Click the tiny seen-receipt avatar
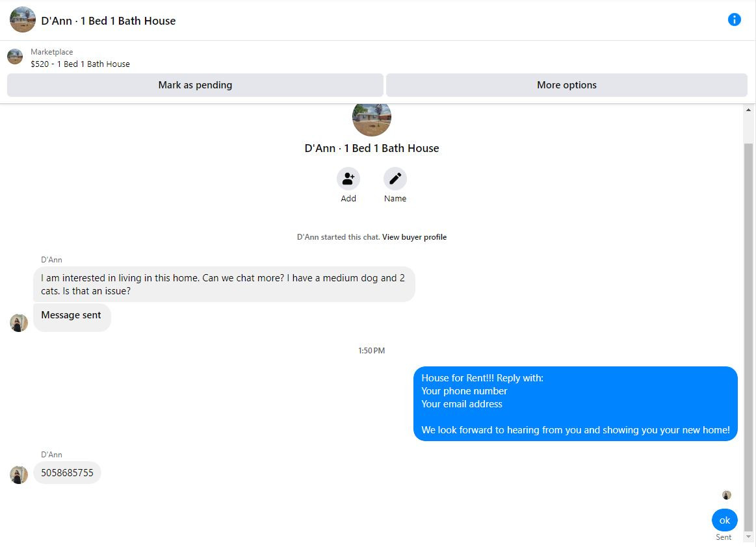The width and height of the screenshot is (756, 547). tap(727, 495)
